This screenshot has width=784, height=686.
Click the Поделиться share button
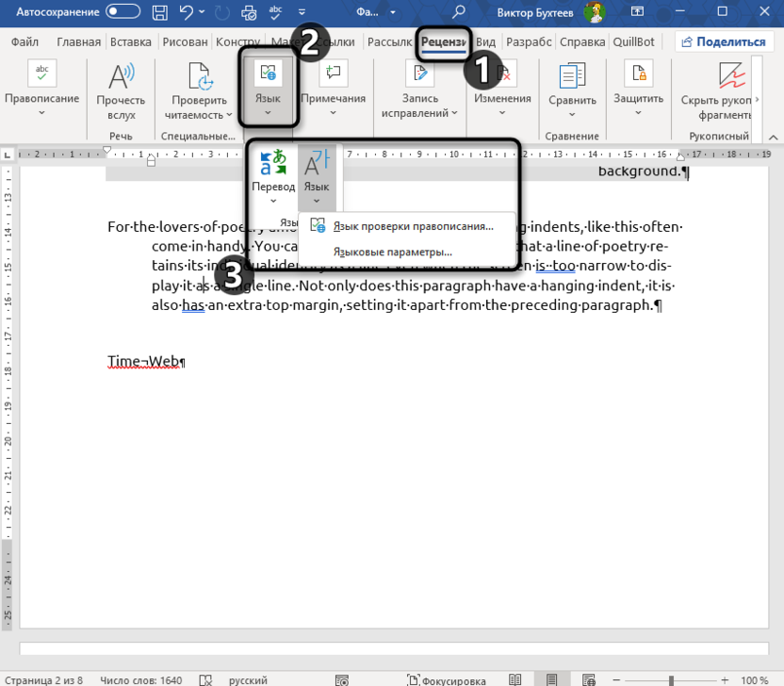pos(725,42)
